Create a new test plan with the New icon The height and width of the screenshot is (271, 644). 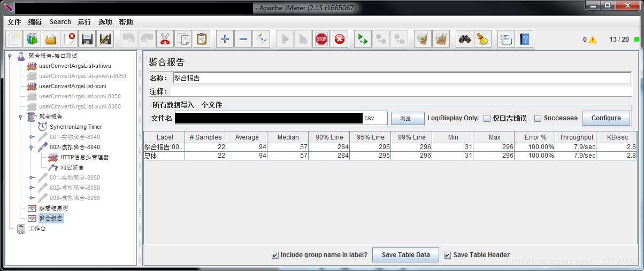14,39
